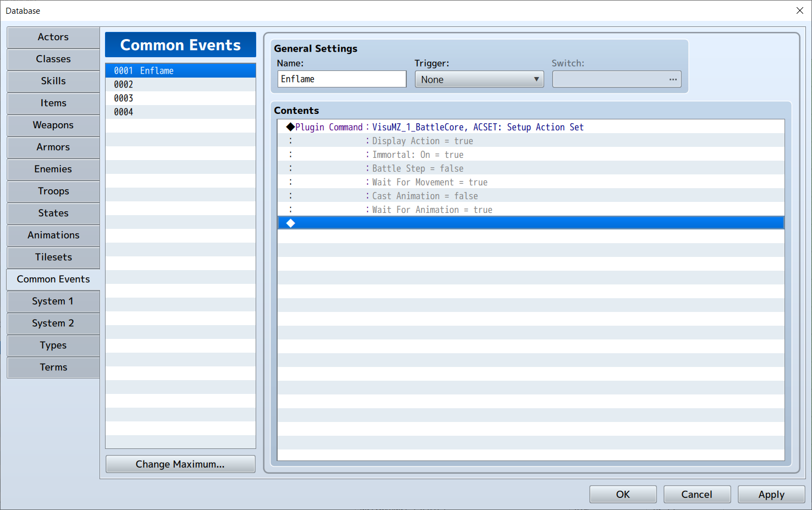Viewport: 812px width, 510px height.
Task: Select the Wait For Movement parameter row
Action: pos(429,182)
